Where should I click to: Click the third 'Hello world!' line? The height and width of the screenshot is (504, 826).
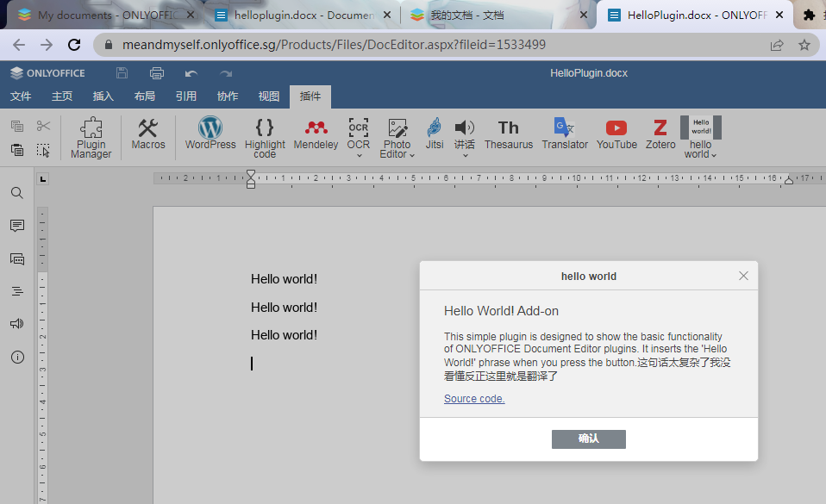284,335
